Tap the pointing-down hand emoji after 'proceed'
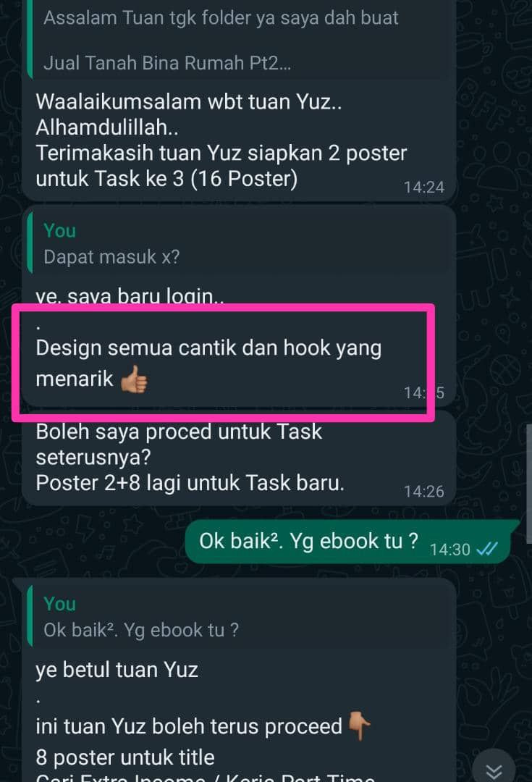The image size is (532, 782). 359,726
